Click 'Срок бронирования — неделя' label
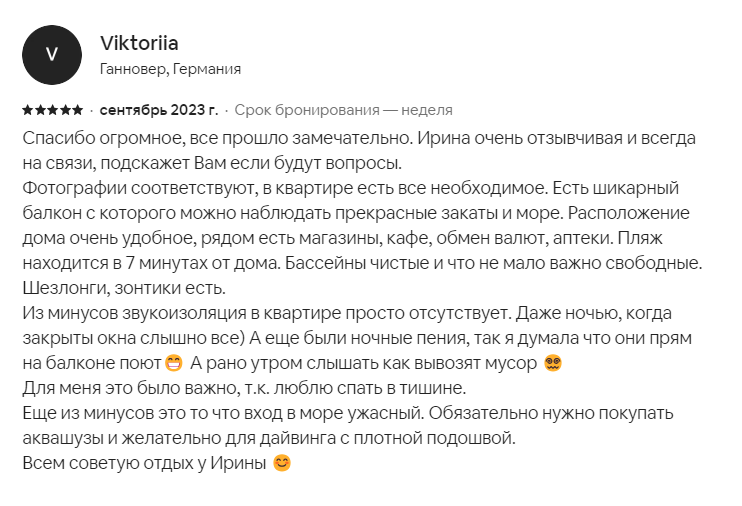This screenshot has height=506, width=742. (344, 110)
